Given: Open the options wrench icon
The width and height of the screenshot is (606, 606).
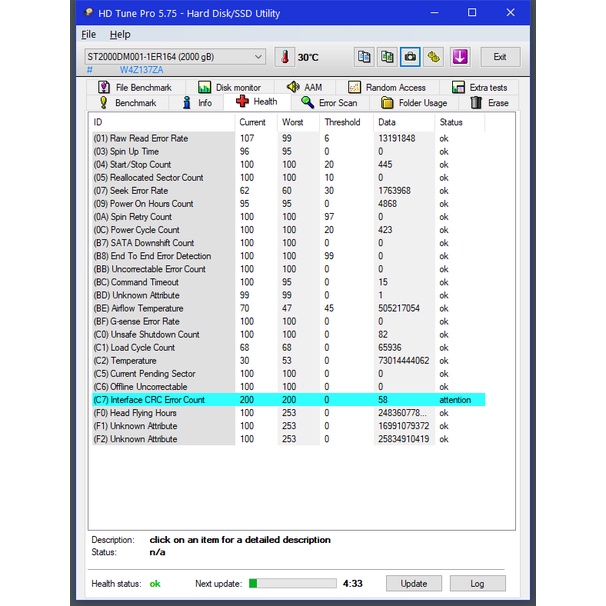Looking at the screenshot, I should [434, 57].
